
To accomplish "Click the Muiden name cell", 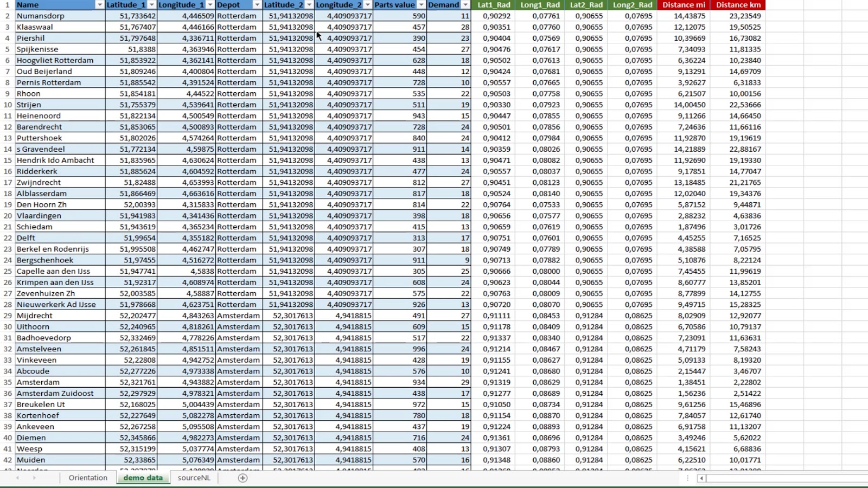I will coord(60,460).
